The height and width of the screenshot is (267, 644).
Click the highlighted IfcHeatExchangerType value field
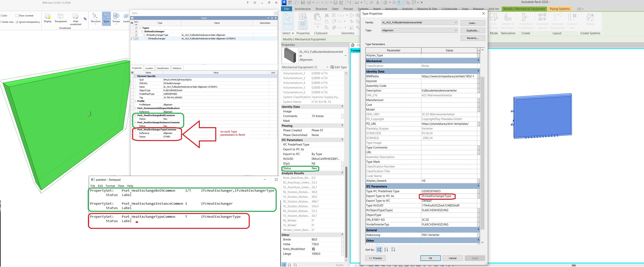point(437,196)
